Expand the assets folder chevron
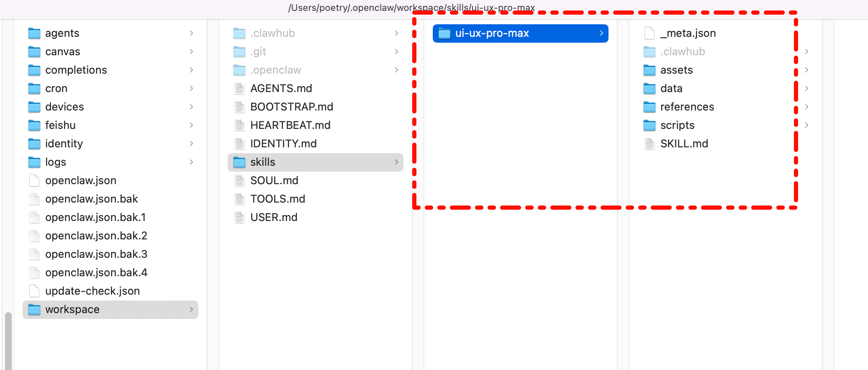Screen dimensions: 868x370 click(x=806, y=70)
